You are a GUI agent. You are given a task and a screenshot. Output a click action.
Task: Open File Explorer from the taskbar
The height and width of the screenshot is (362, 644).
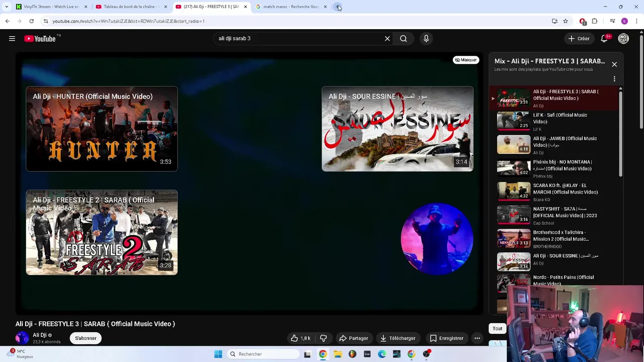[338, 354]
